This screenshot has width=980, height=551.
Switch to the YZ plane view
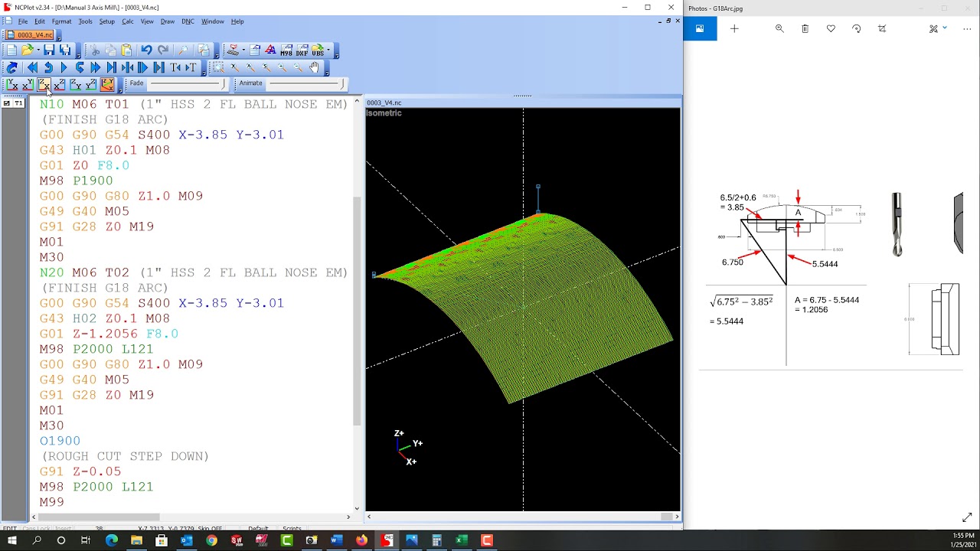coord(91,84)
